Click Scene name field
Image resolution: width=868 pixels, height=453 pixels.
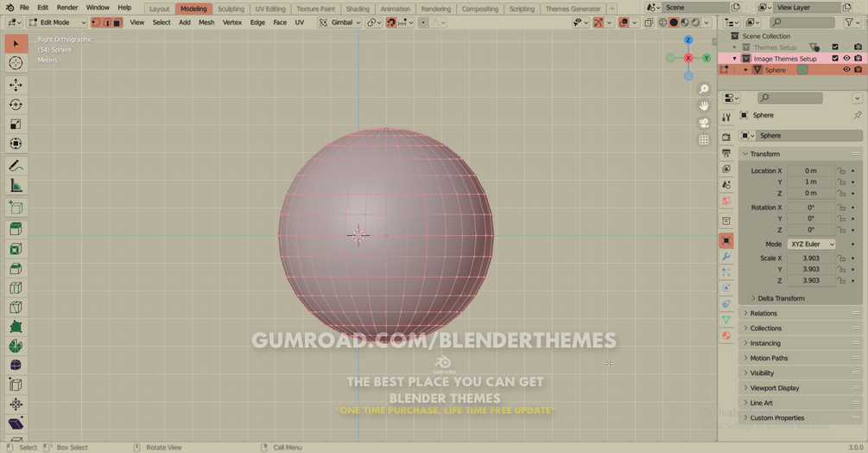click(x=694, y=8)
